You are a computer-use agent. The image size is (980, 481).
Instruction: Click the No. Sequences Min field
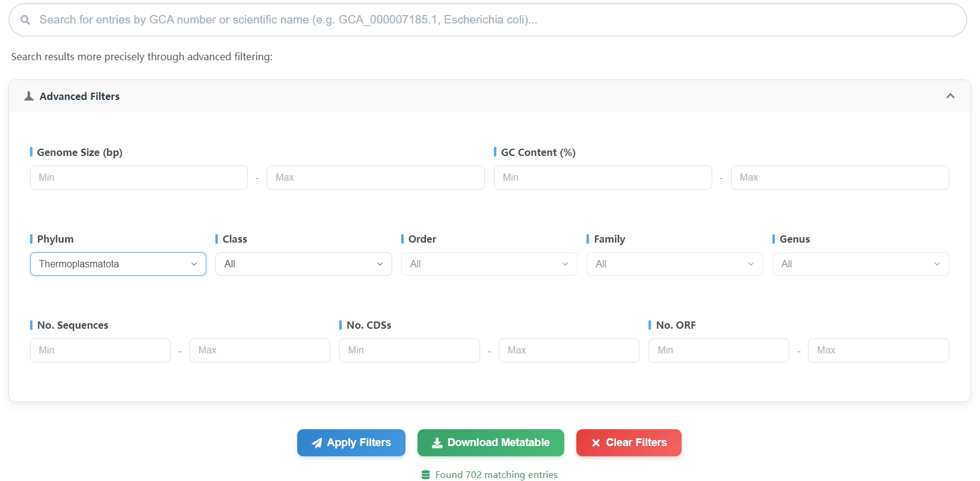100,350
